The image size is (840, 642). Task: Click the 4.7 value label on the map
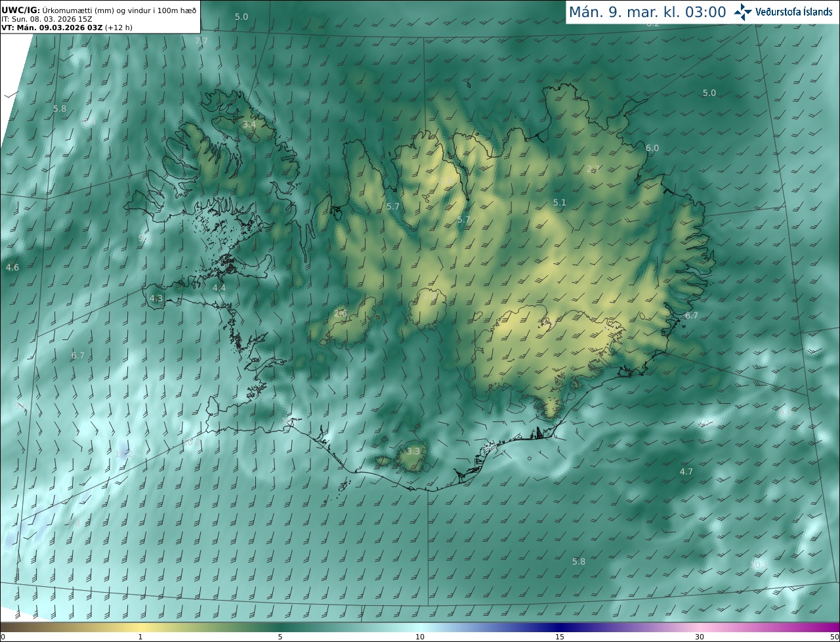tap(686, 472)
